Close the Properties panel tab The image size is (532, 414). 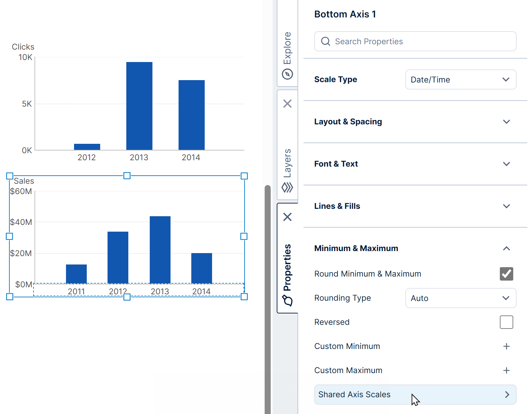tap(287, 217)
